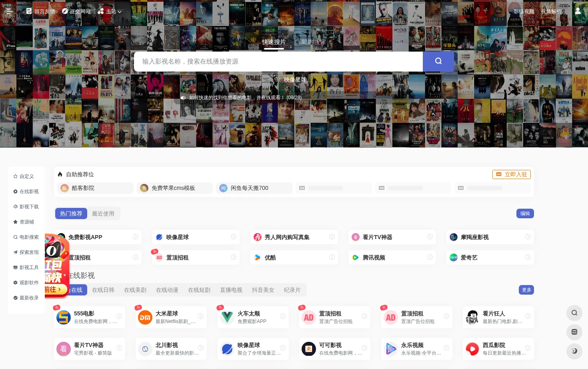This screenshot has height=369, width=588.
Task: Click 摩羯座影视 site icon
Action: pos(453,237)
